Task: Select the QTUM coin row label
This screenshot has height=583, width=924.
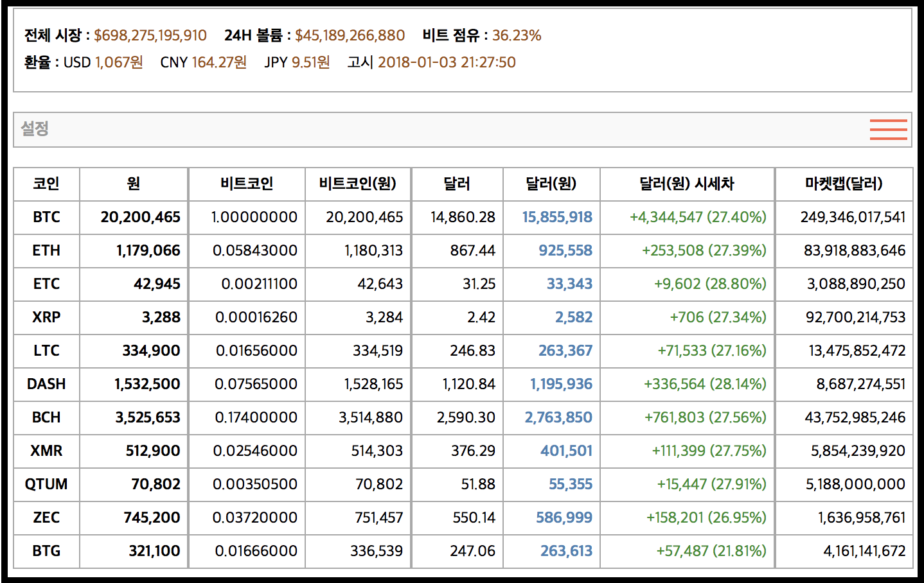Action: (x=46, y=485)
